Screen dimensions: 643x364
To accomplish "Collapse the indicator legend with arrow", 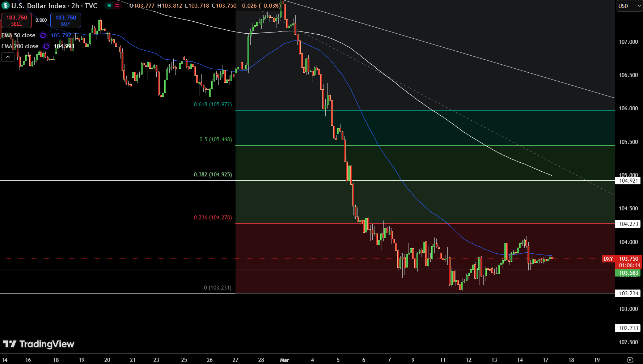I will [8, 57].
